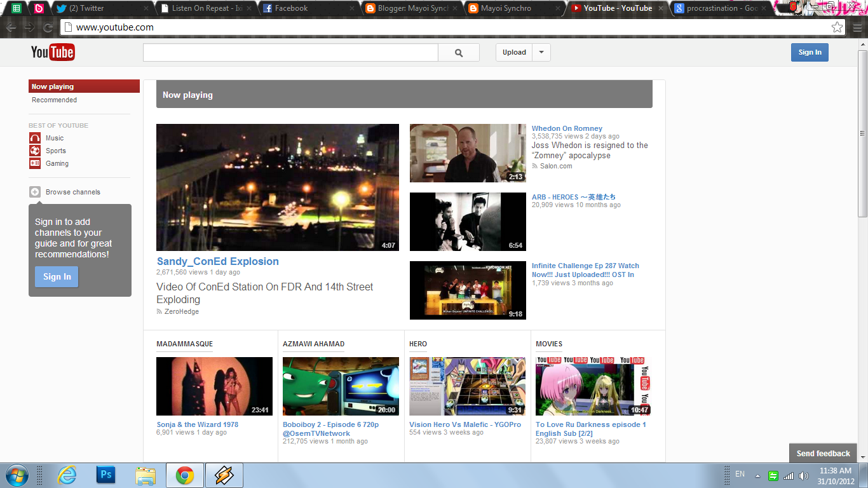Play the Sandy ConEd Explosion thumbnail
868x488 pixels.
point(278,187)
